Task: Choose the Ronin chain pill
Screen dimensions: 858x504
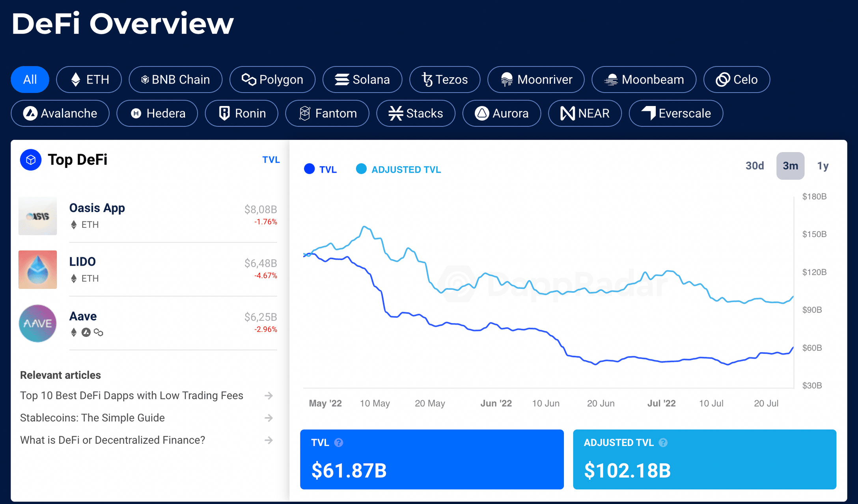Action: 242,113
